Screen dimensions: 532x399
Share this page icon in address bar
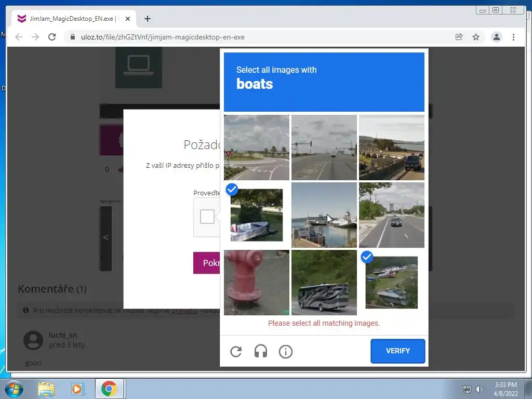point(459,37)
